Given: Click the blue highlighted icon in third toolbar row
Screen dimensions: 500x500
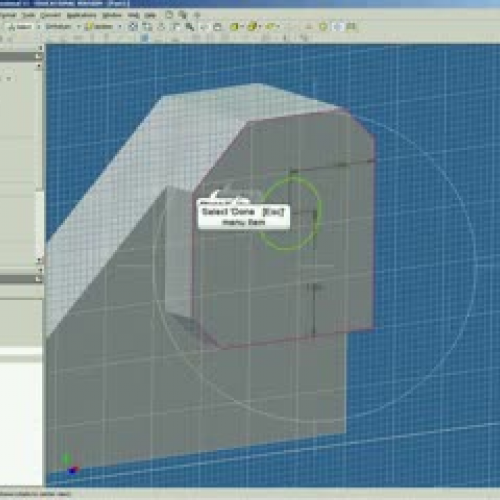Looking at the screenshot, I should pyautogui.click(x=145, y=38).
